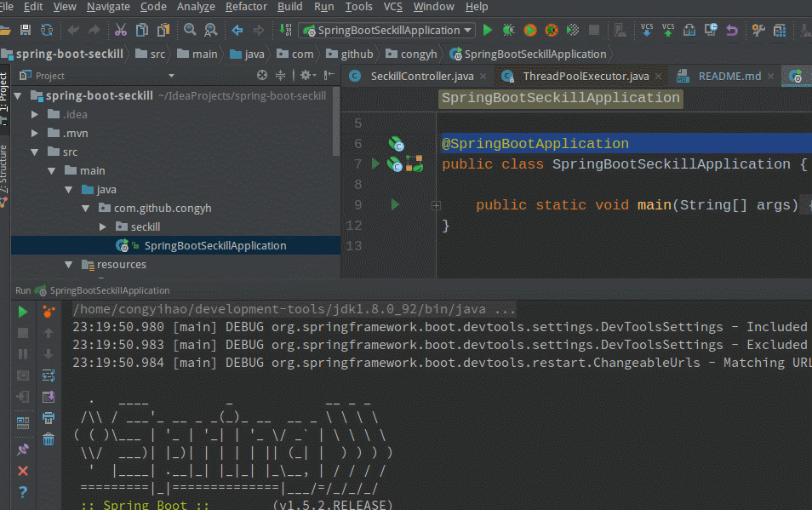Open the Refactor menu
The height and width of the screenshot is (510, 812).
pos(246,7)
